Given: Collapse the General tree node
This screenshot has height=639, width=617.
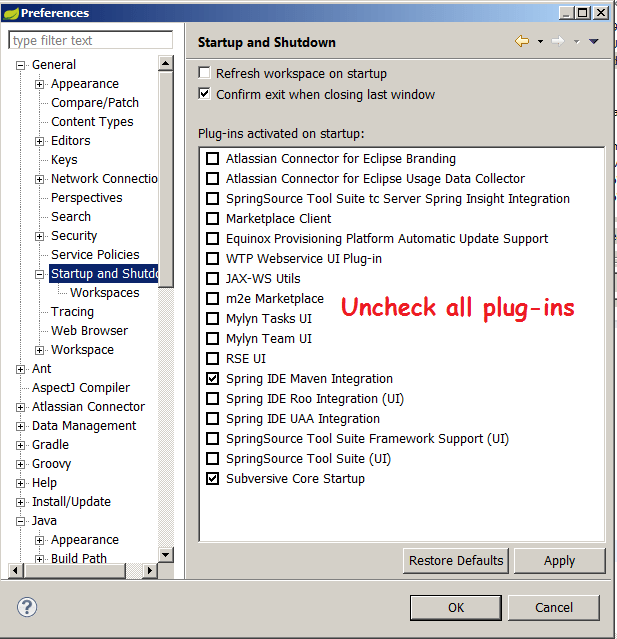Looking at the screenshot, I should (20, 65).
